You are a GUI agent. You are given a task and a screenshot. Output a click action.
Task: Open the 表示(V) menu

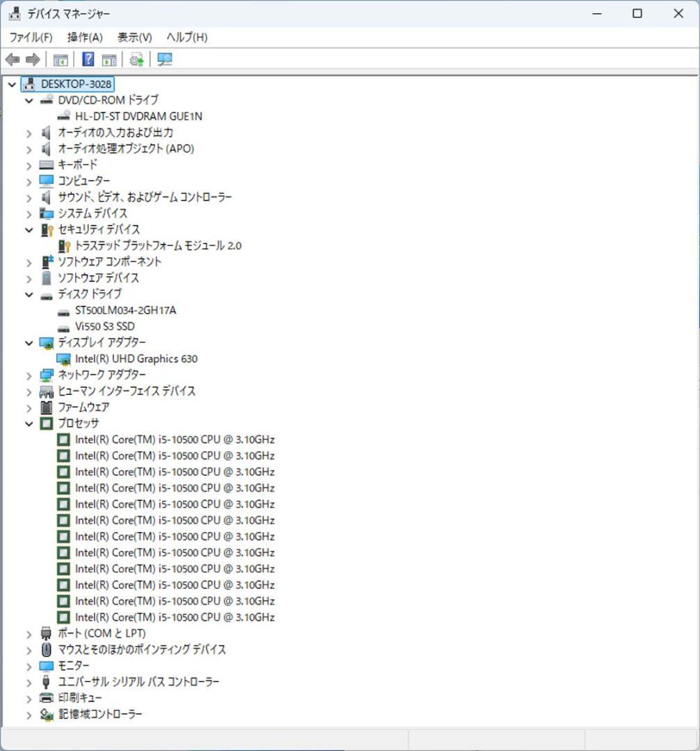tap(135, 38)
